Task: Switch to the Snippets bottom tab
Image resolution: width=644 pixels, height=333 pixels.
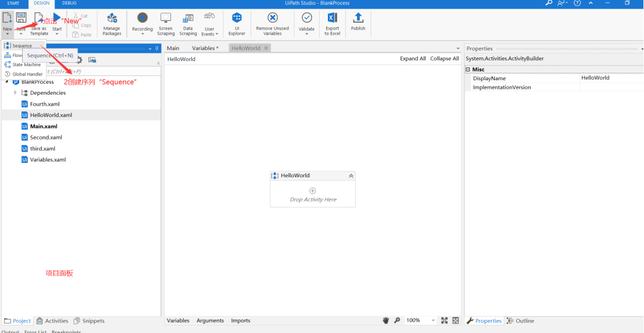Action: [x=89, y=321]
